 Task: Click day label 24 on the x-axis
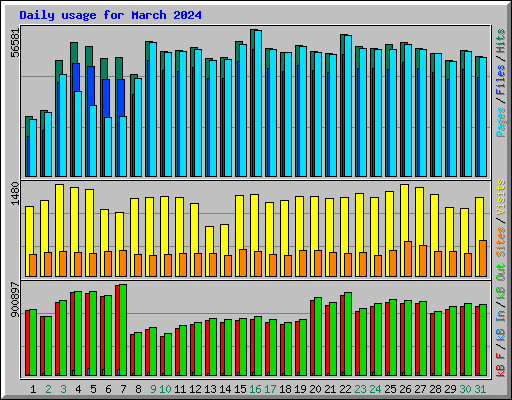[x=375, y=389]
